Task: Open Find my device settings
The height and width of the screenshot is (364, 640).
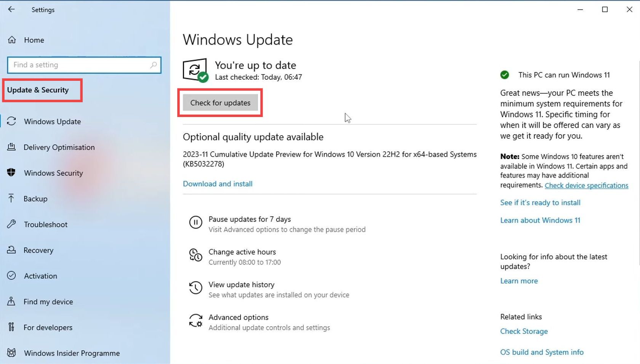Action: (x=48, y=302)
